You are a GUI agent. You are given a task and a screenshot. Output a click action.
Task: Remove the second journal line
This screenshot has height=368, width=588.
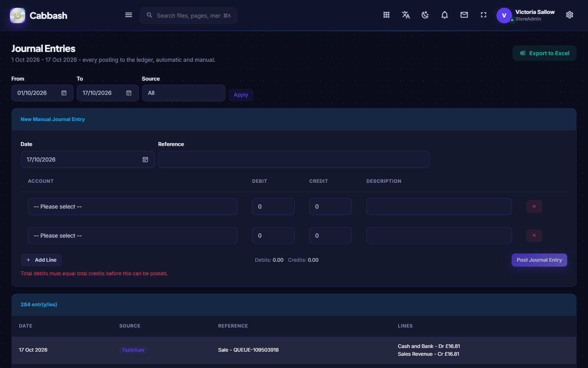[534, 236]
